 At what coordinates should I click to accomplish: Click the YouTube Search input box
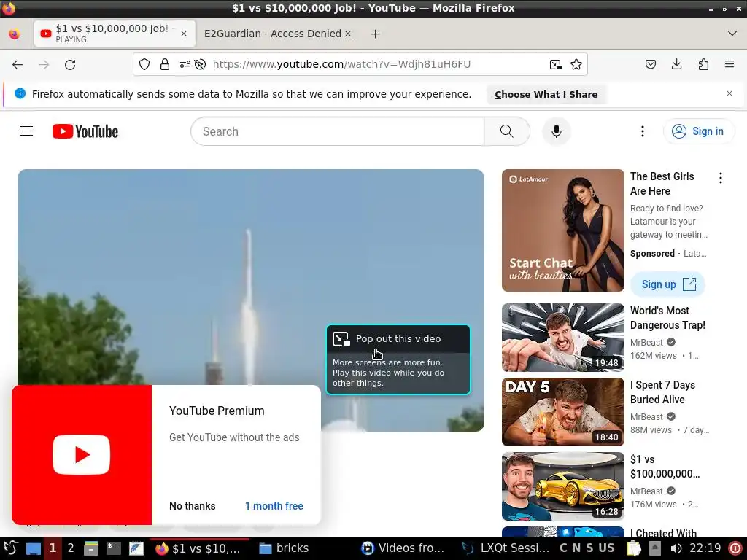point(337,131)
